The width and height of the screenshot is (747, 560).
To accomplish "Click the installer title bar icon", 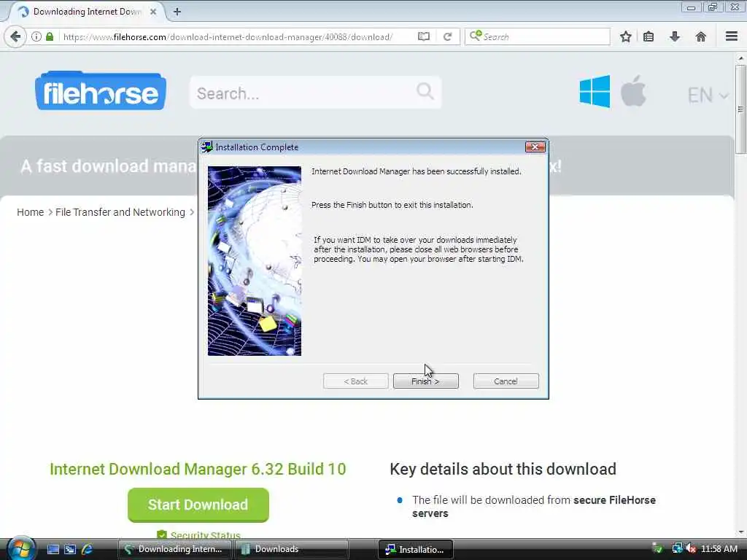I will (206, 147).
